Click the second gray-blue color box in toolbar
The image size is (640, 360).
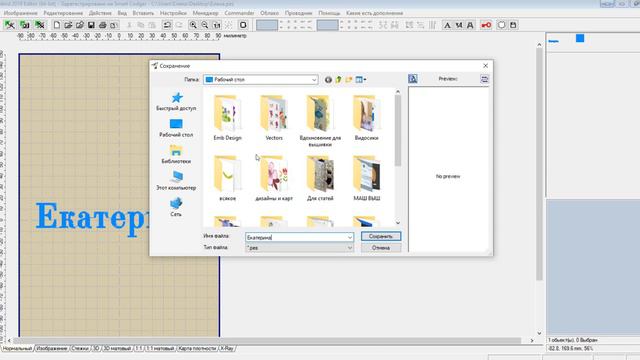[328, 25]
